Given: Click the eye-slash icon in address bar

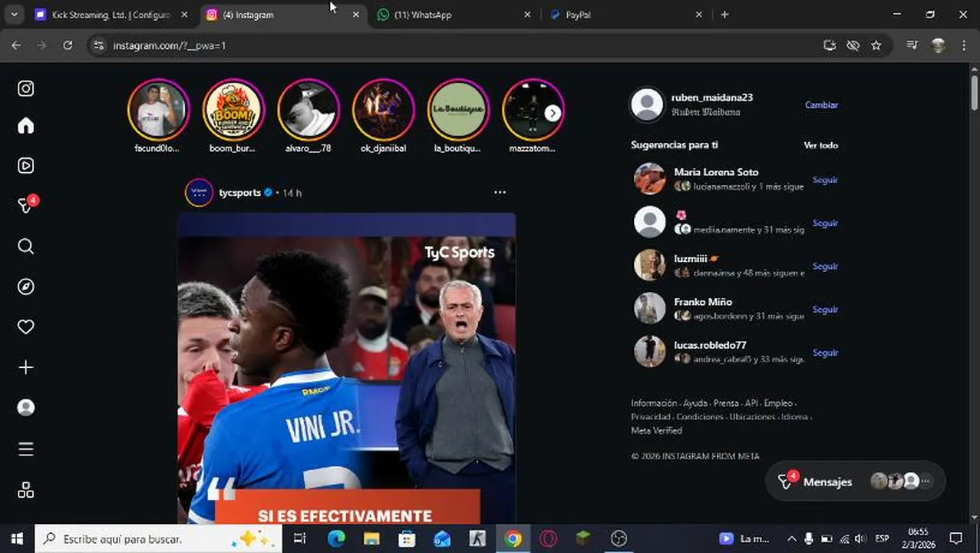Looking at the screenshot, I should click(853, 45).
